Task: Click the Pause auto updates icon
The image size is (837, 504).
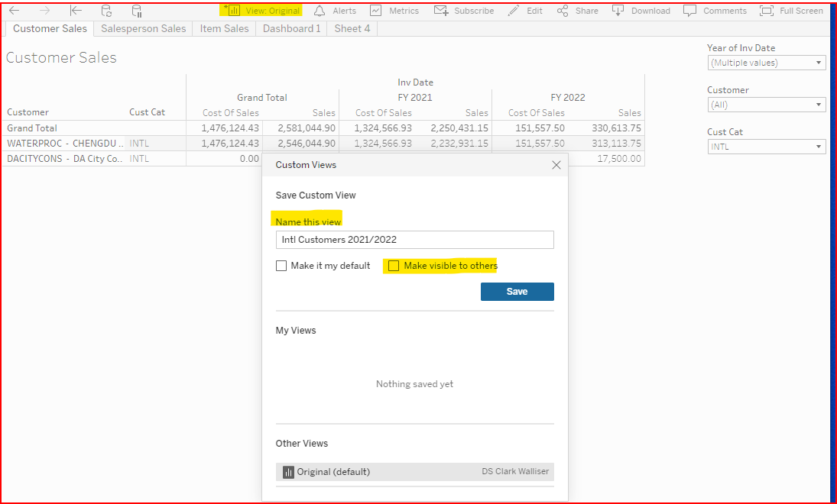Action: 137,11
